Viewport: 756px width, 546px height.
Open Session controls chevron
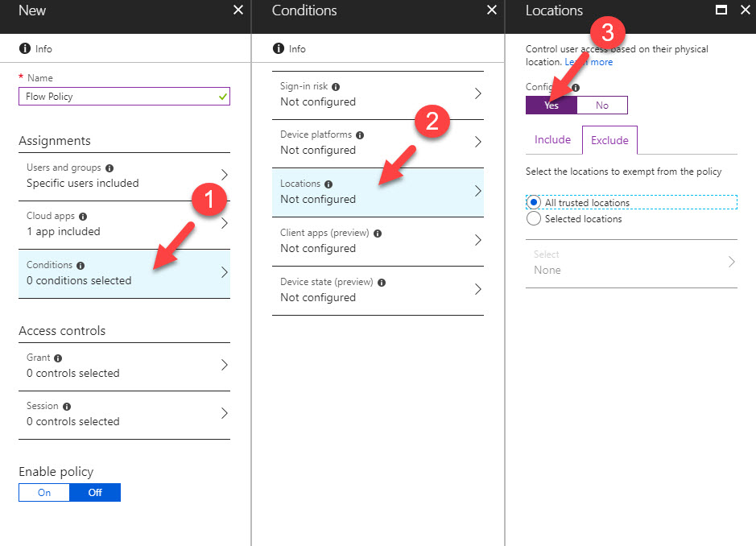coord(224,413)
